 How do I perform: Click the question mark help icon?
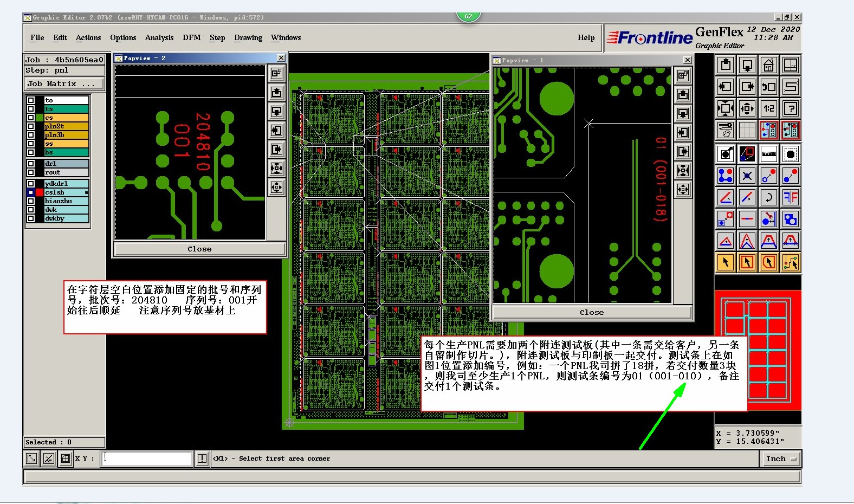coord(791,108)
